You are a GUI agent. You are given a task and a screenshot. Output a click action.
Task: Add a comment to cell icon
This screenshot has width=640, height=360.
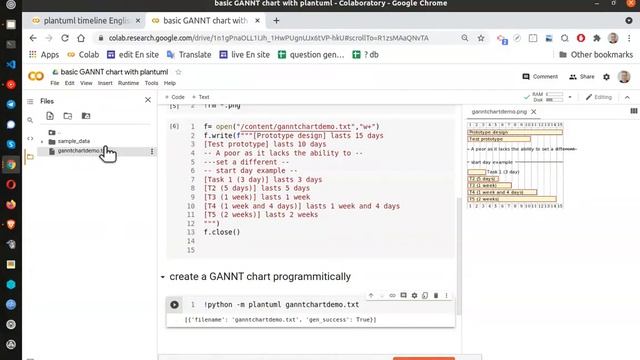[x=403, y=295]
